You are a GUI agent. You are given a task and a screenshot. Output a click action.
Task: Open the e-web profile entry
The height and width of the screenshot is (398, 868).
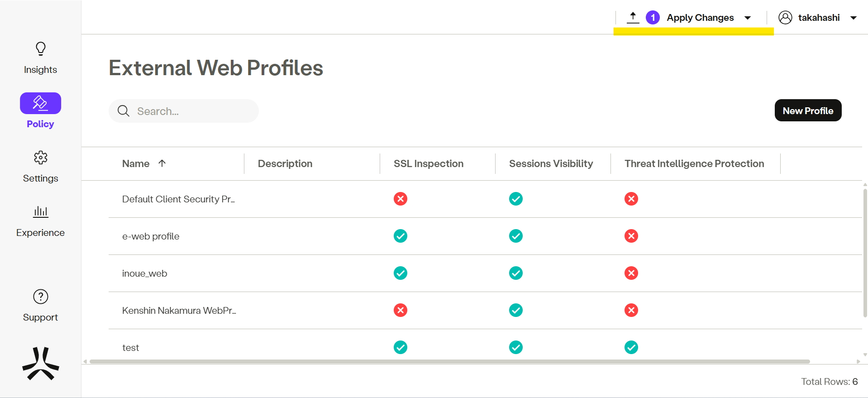coord(151,236)
